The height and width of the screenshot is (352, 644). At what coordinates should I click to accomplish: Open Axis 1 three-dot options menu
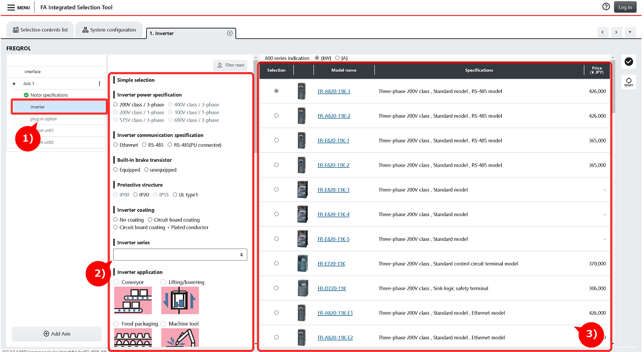[x=99, y=84]
